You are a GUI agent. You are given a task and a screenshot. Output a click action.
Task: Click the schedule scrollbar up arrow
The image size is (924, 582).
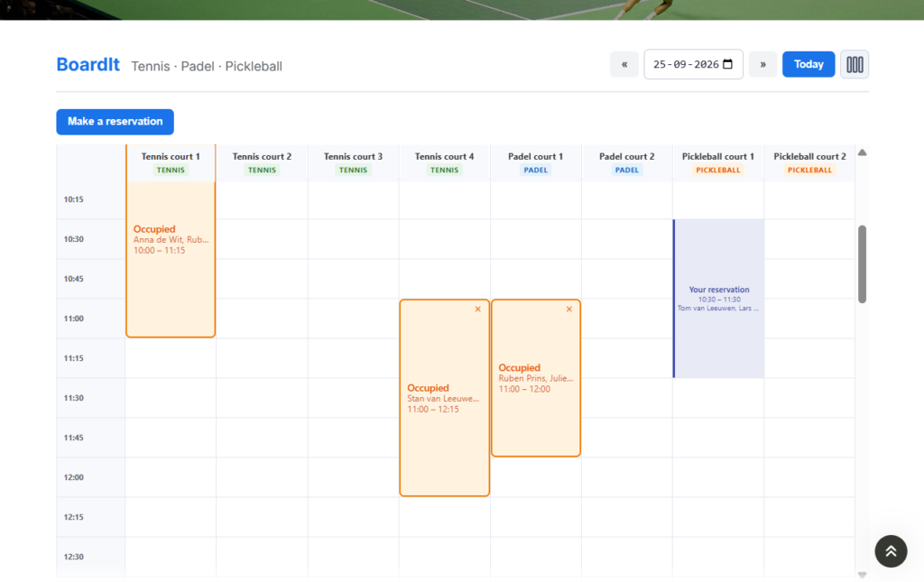point(862,152)
